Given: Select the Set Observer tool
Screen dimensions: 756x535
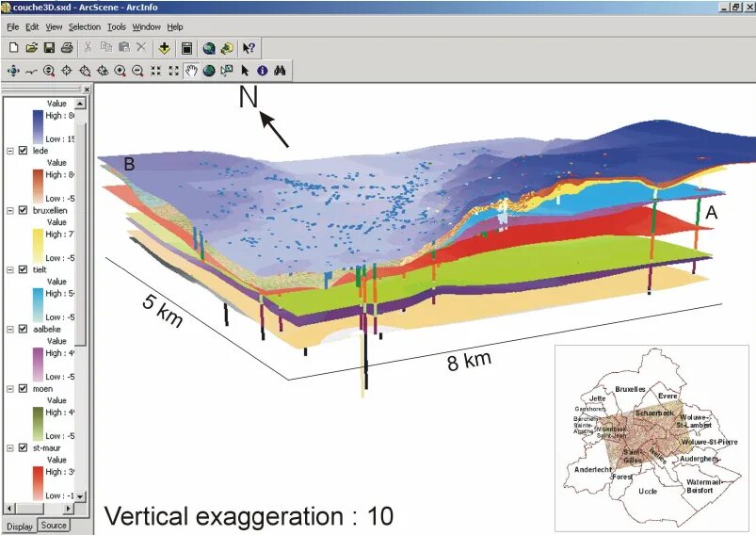Looking at the screenshot, I should click(x=103, y=71).
